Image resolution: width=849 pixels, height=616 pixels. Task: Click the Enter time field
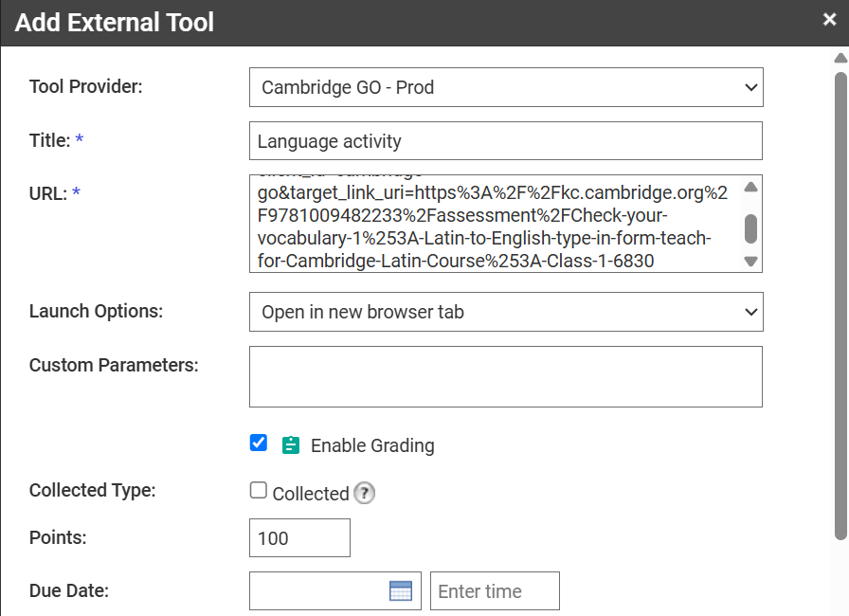495,591
